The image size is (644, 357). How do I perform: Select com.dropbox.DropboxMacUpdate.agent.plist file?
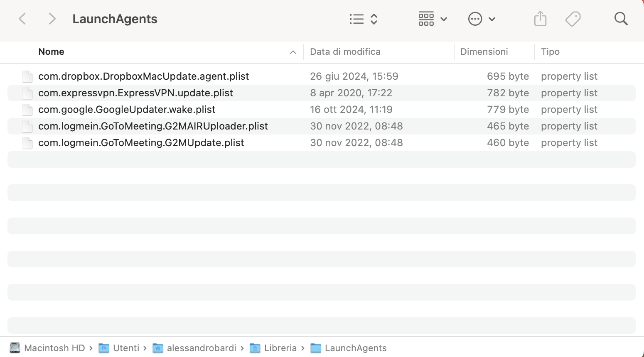click(x=143, y=76)
